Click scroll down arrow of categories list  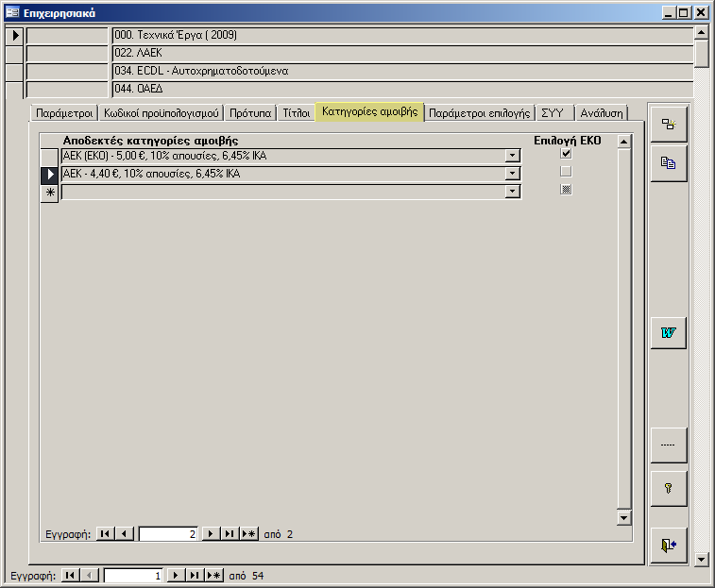tap(622, 517)
